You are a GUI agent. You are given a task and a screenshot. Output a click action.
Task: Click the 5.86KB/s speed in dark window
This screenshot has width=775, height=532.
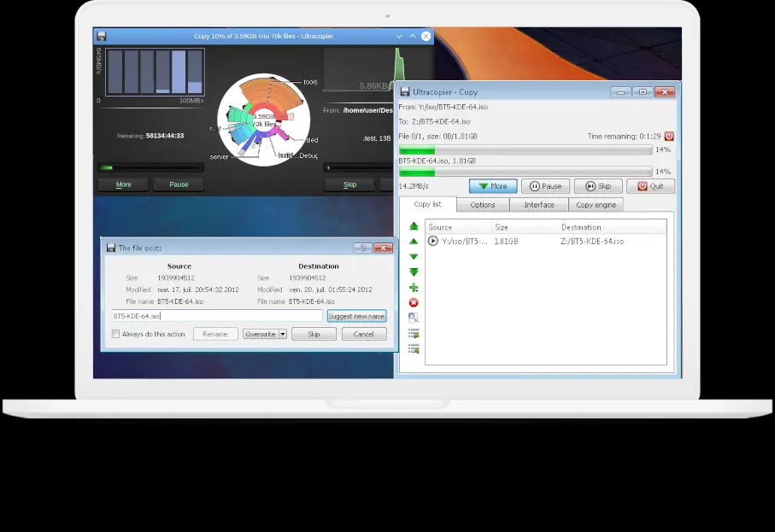point(376,86)
